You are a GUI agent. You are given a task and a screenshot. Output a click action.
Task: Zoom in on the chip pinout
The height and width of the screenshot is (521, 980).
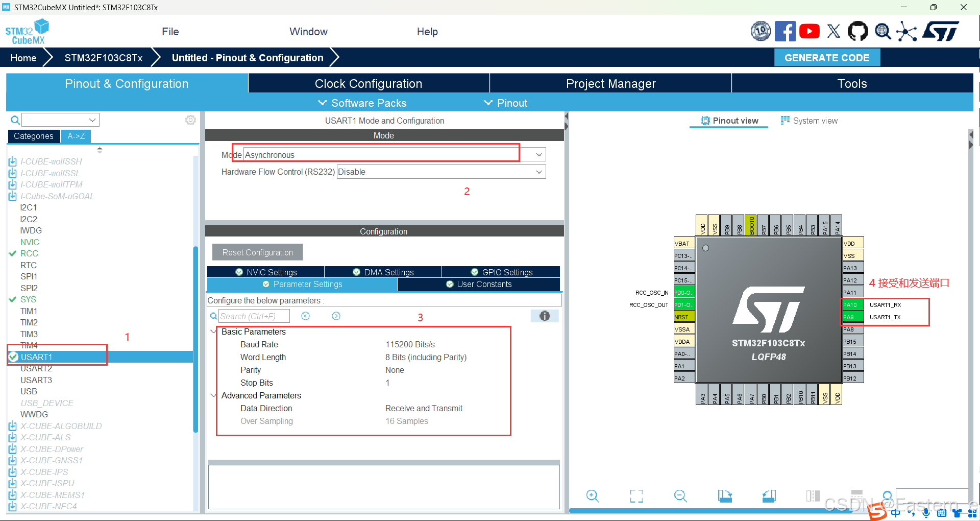(593, 495)
